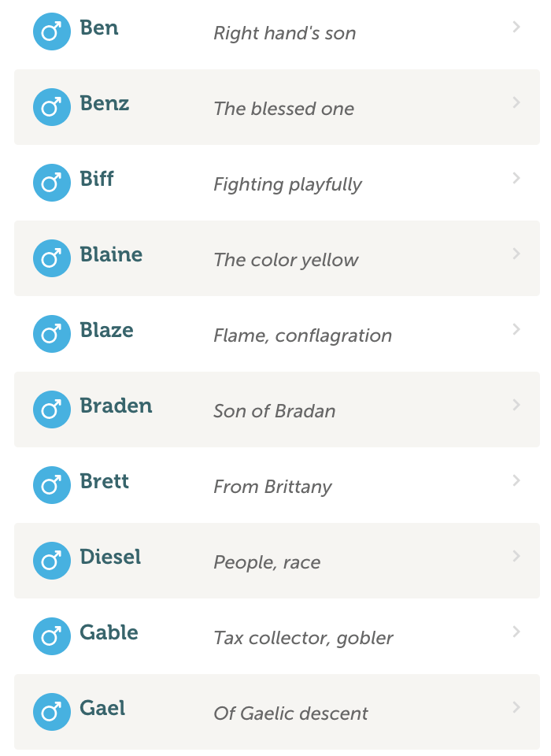Image resolution: width=551 pixels, height=756 pixels.
Task: Select the male symbol icon for Braden
Action: (x=52, y=409)
